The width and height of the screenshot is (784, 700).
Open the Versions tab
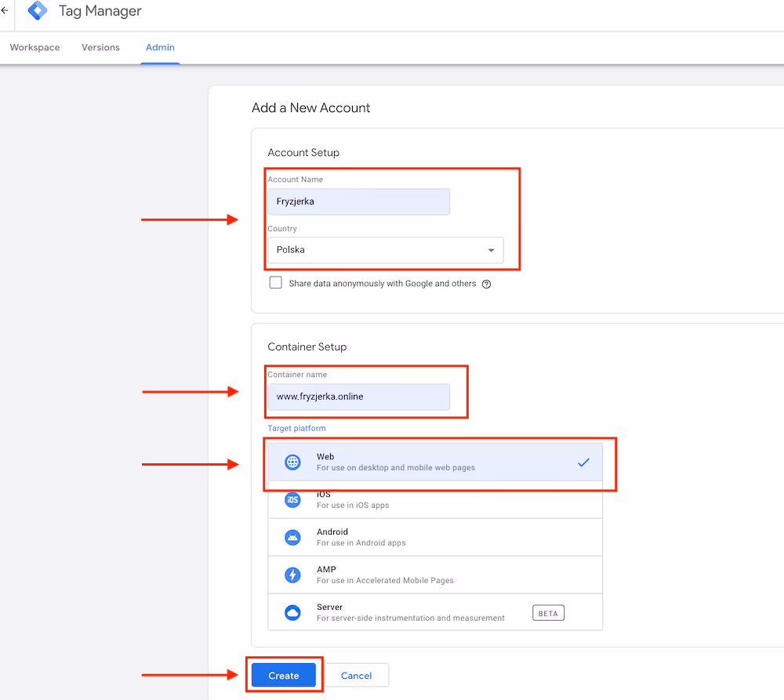tap(100, 48)
